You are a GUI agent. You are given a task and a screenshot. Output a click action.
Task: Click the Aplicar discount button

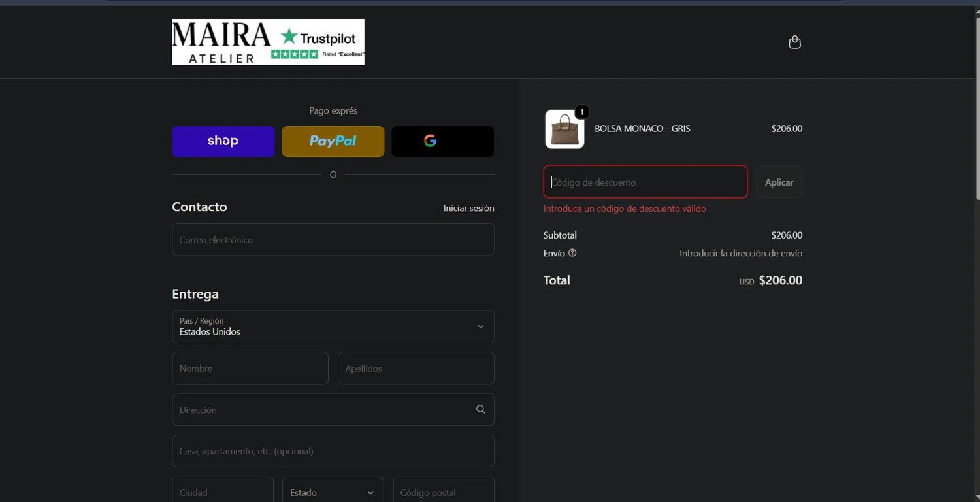click(x=779, y=182)
